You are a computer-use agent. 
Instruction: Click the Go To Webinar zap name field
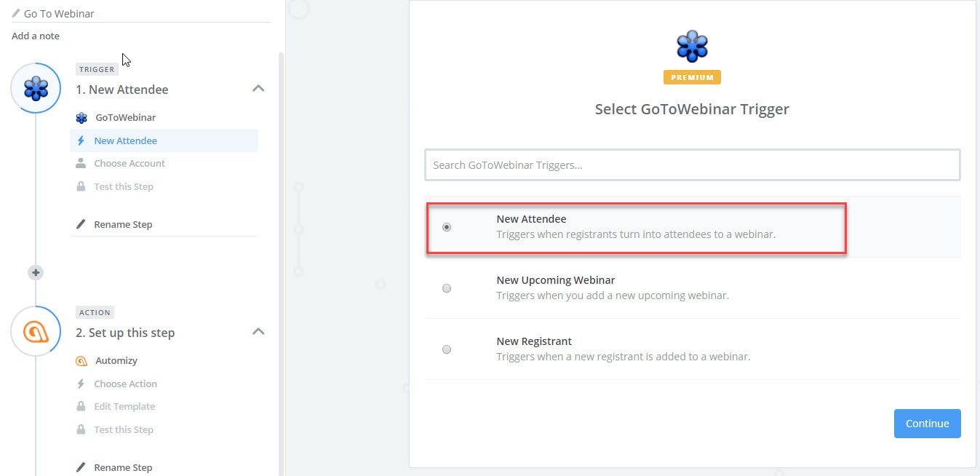(141, 13)
